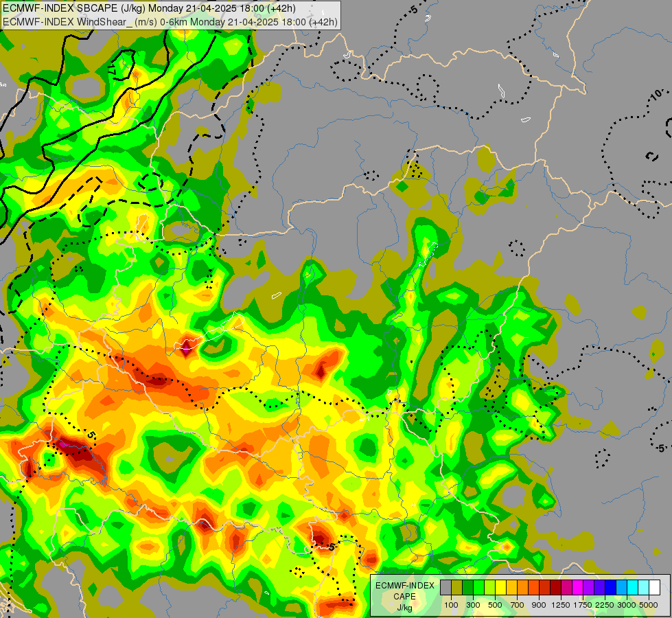Select the 700 legend scale label

pyautogui.click(x=518, y=605)
